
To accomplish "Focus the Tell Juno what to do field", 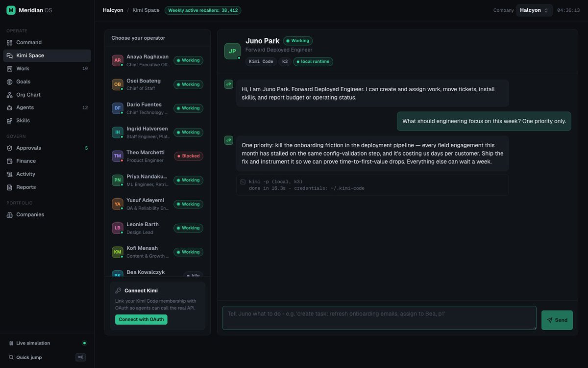I will 379,318.
